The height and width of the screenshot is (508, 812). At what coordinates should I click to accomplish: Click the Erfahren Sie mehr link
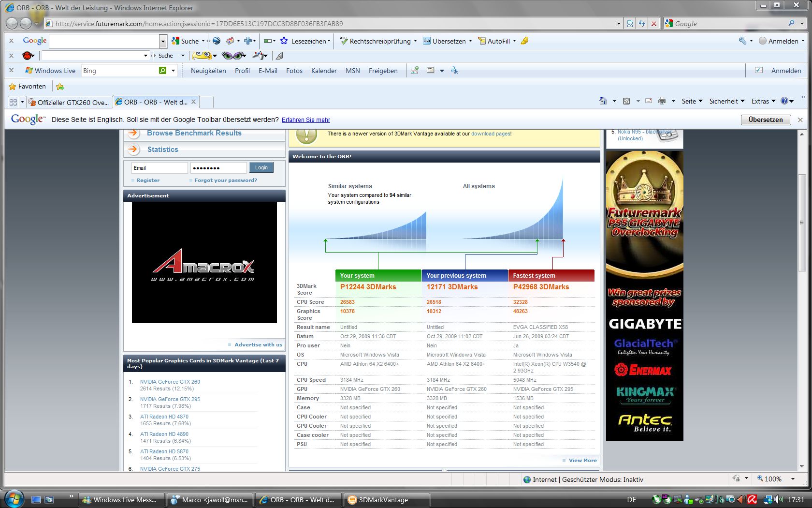(x=306, y=120)
